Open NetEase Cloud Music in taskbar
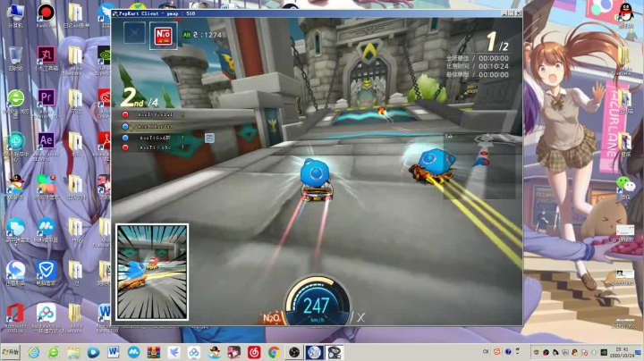644x361 pixels. (254, 352)
